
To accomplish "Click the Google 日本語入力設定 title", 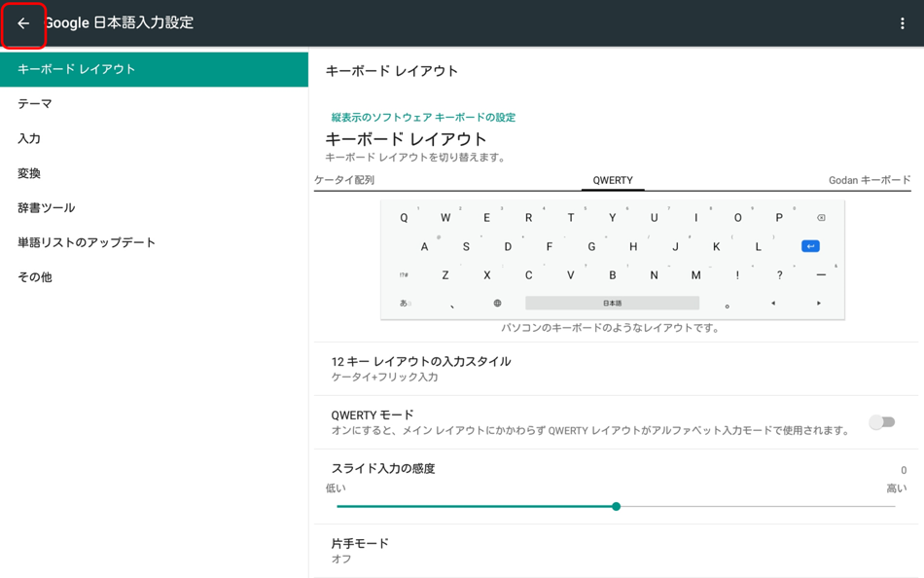I will 120,23.
